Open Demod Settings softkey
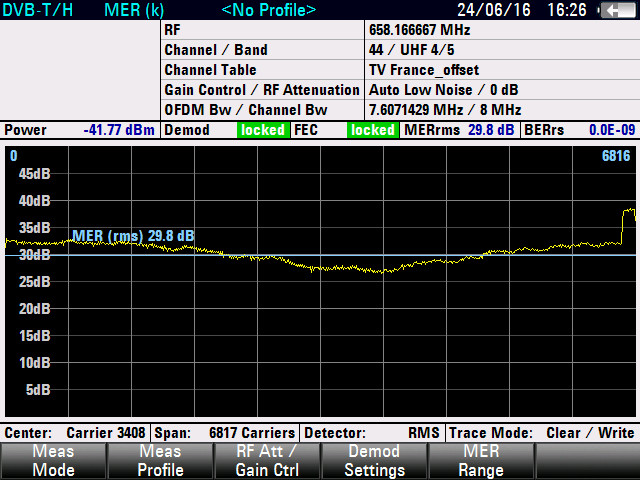This screenshot has width=640, height=480. [374, 461]
